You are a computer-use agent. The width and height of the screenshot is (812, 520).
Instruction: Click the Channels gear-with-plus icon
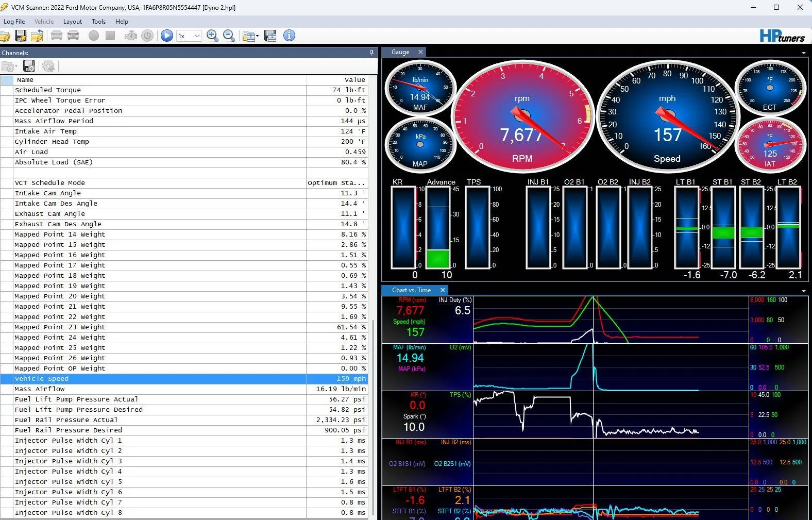(48, 66)
